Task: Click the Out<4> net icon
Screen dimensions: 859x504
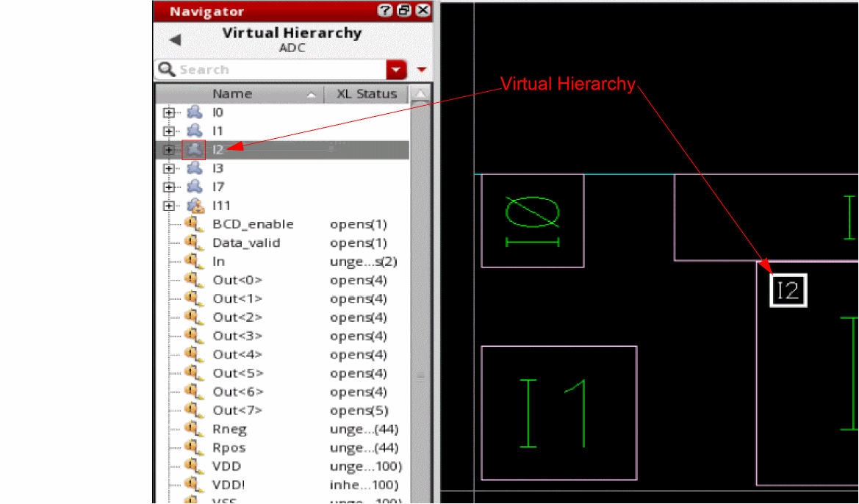Action: (193, 354)
